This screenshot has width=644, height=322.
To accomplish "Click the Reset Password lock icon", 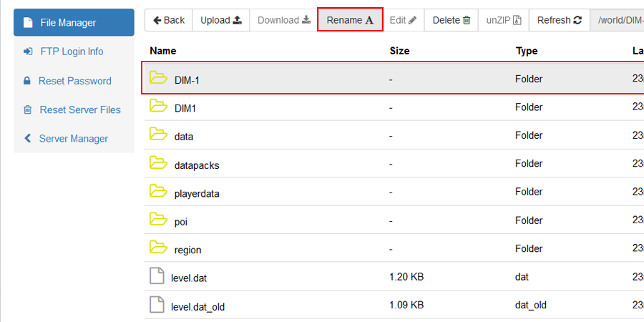I will point(27,81).
